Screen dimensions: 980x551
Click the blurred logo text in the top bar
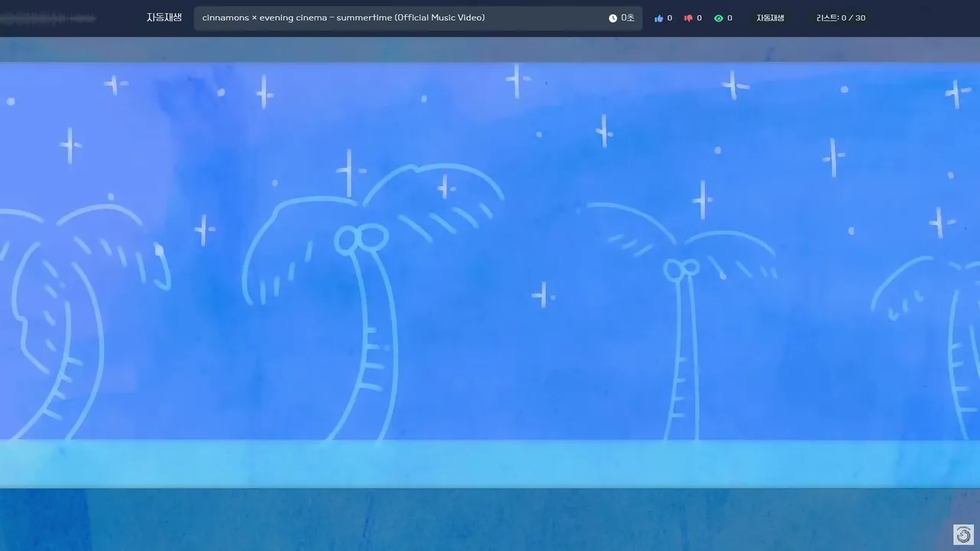click(48, 18)
